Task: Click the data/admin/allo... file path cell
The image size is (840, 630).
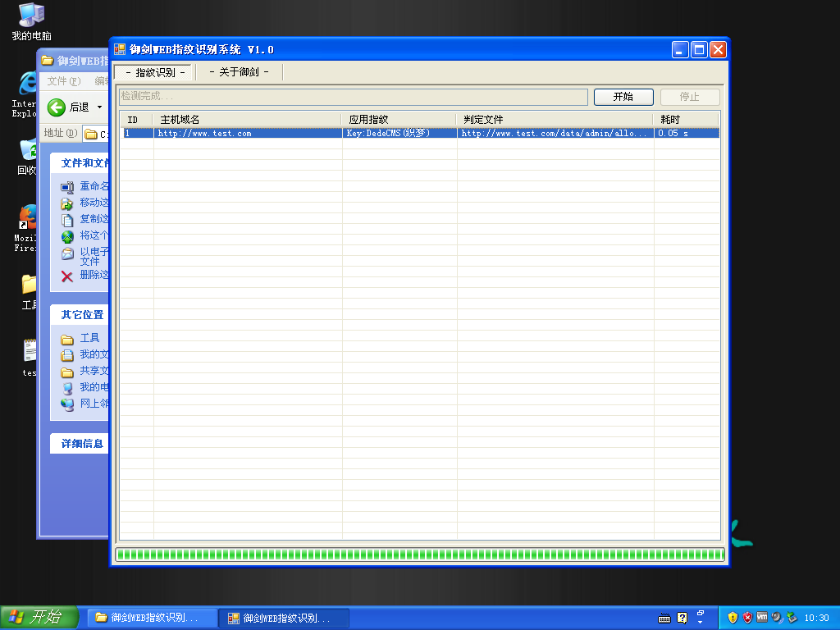Action: 554,134
